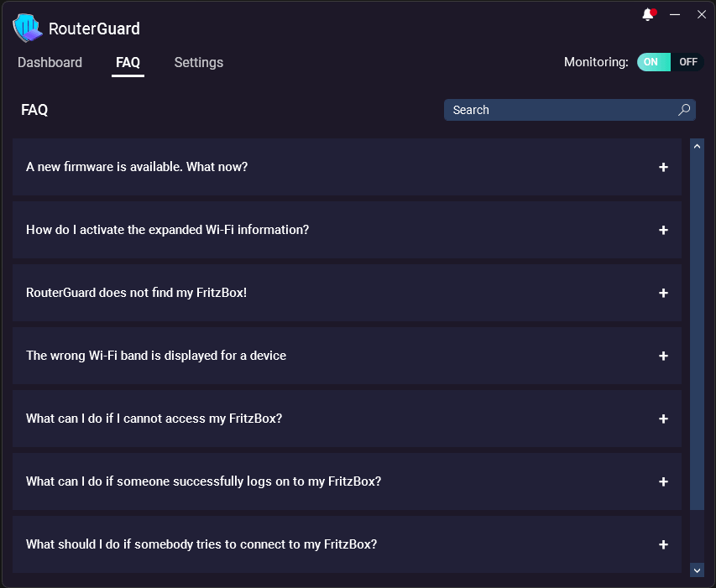The image size is (716, 588).
Task: Expand 'RouterGuard does not find my FritzBox!'
Action: [662, 293]
